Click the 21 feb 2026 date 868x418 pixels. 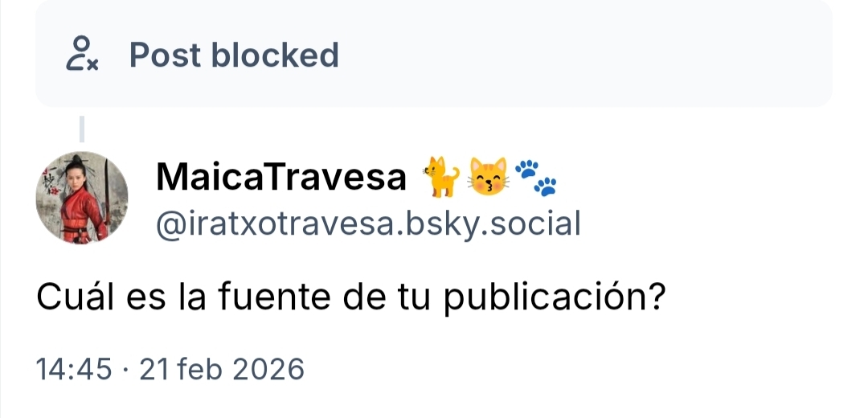tap(222, 369)
